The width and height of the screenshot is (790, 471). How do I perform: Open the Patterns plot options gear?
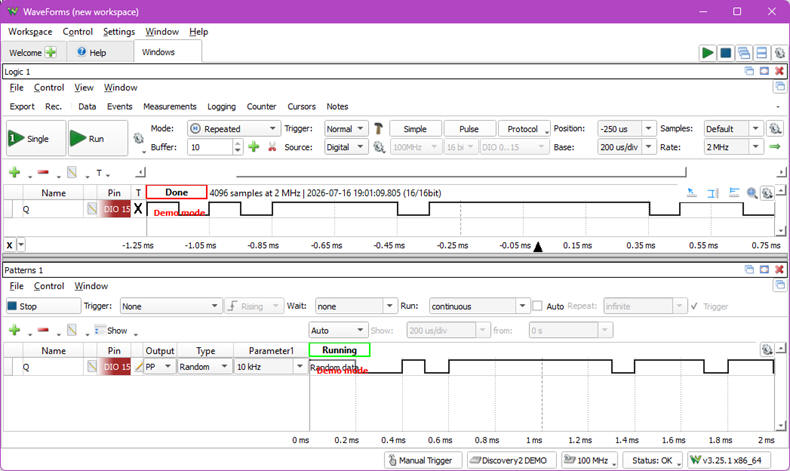767,350
